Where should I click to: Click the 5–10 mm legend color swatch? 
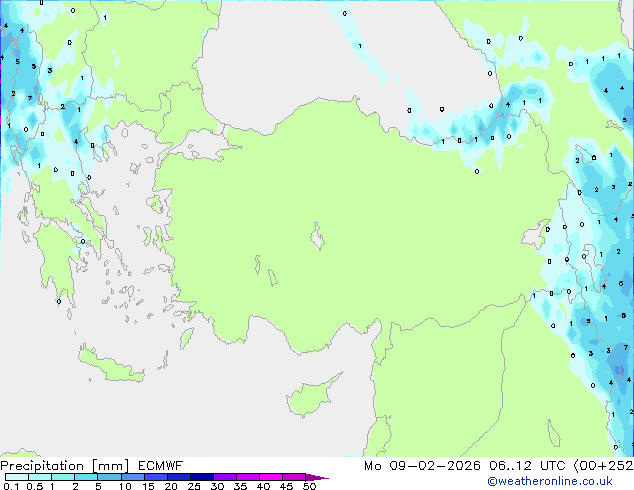click(x=110, y=477)
